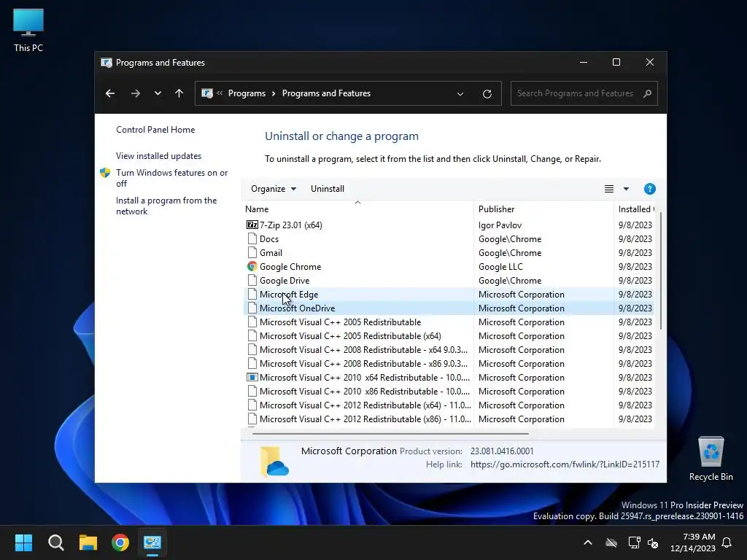Go up one level arrow
Image resolution: width=747 pixels, height=560 pixels.
tap(179, 93)
